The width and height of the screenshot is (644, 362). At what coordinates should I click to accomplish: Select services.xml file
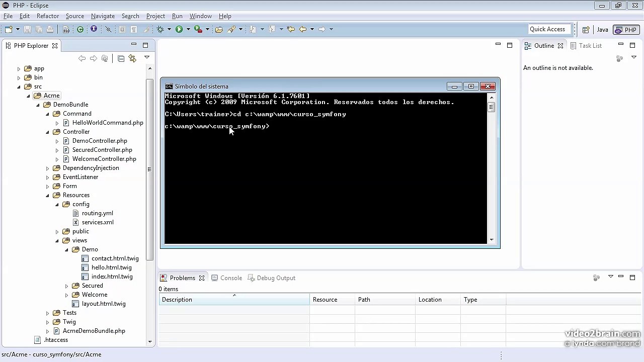pos(98,222)
